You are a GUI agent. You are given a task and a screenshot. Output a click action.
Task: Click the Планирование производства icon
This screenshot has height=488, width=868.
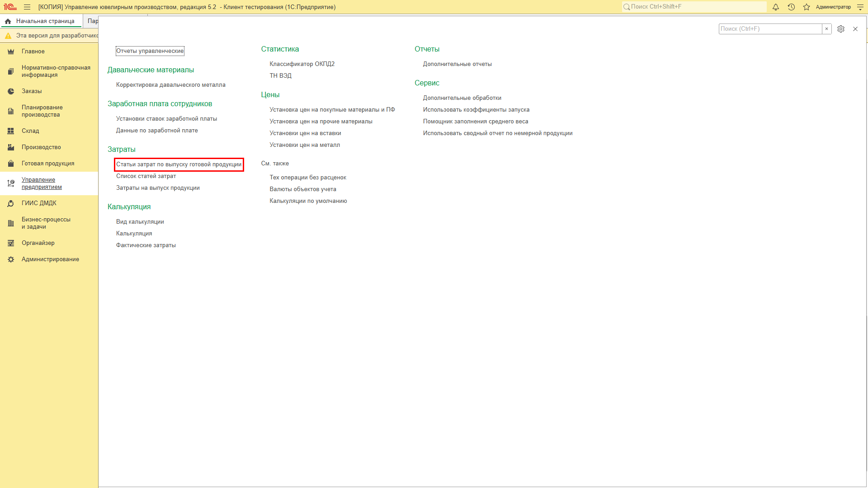pyautogui.click(x=11, y=111)
